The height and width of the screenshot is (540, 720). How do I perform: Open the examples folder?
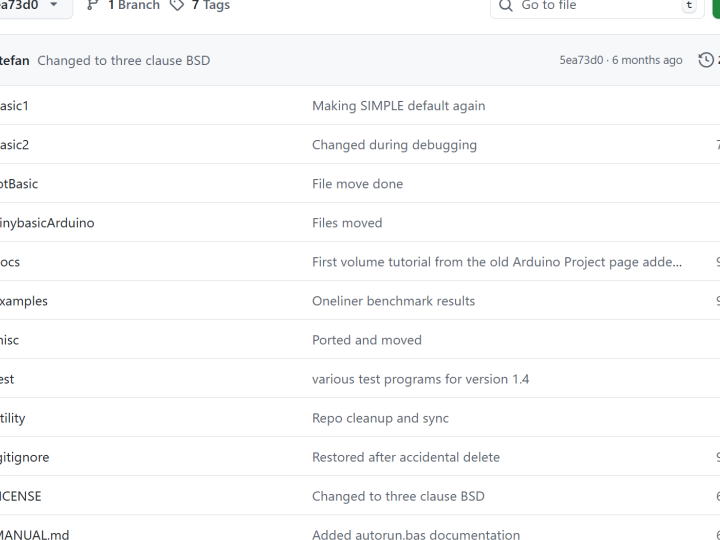tap(24, 301)
